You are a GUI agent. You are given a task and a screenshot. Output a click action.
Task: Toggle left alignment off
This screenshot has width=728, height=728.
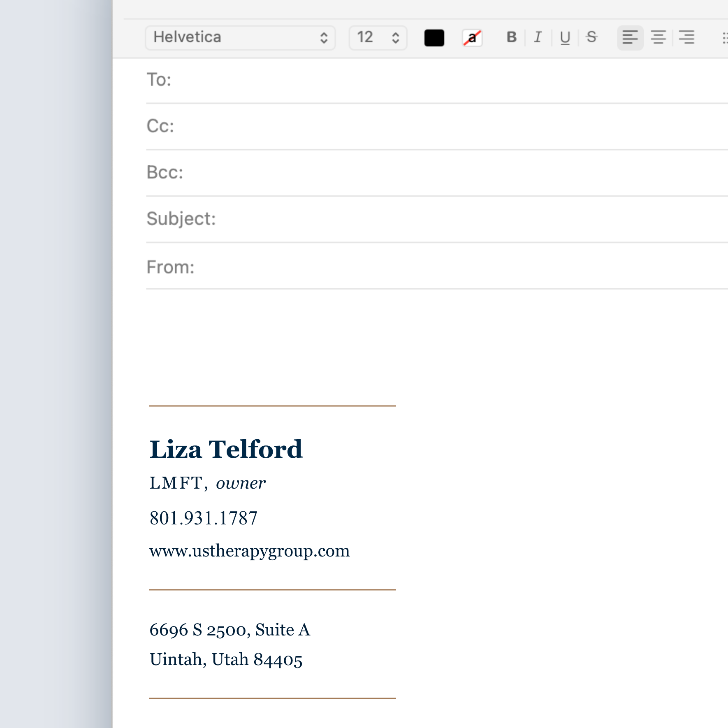630,37
